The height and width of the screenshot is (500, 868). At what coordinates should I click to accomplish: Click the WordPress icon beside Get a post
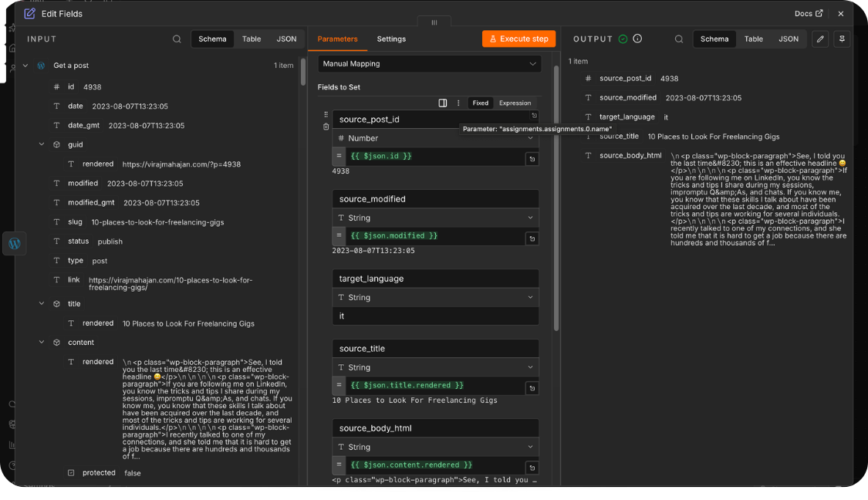(x=41, y=66)
